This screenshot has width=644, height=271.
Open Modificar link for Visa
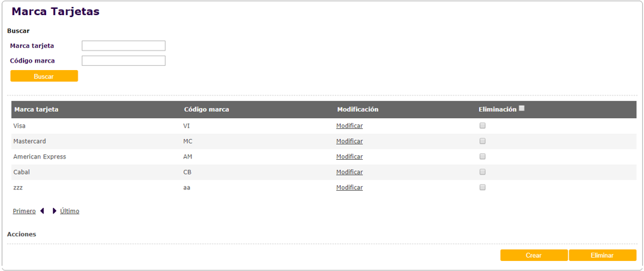point(349,126)
